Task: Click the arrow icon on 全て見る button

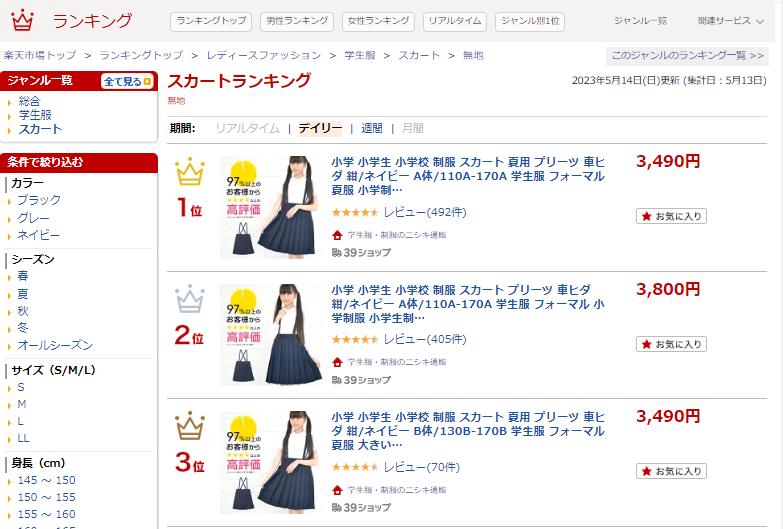Action: click(x=147, y=81)
